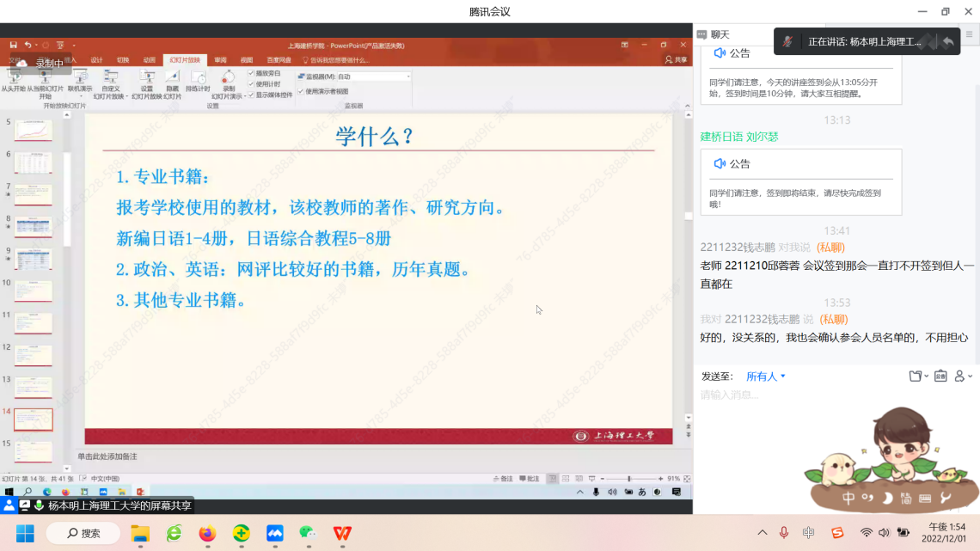Screen dimensions: 980x551
Task: Click the Tencent Meeting taskbar icon
Action: pyautogui.click(x=274, y=534)
